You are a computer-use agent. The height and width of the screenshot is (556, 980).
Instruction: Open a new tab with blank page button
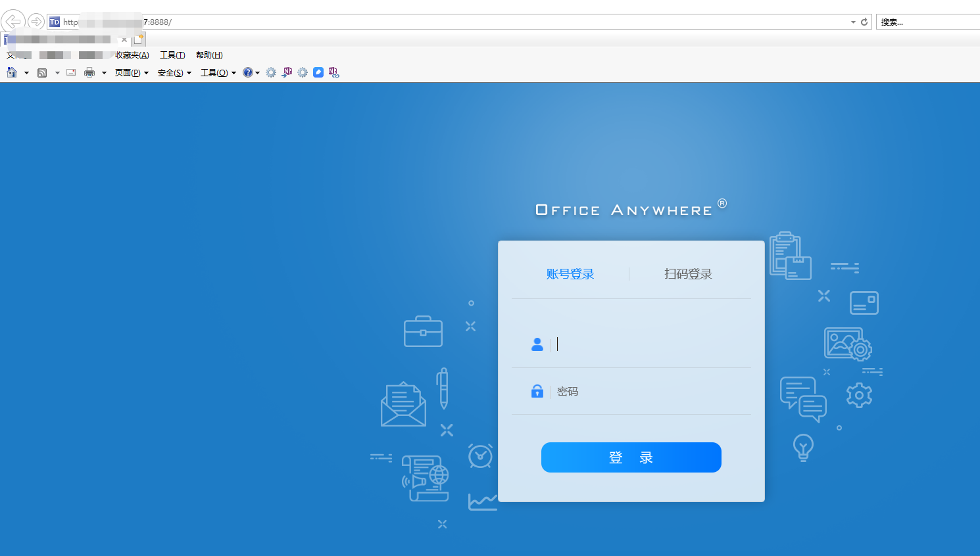(x=139, y=39)
